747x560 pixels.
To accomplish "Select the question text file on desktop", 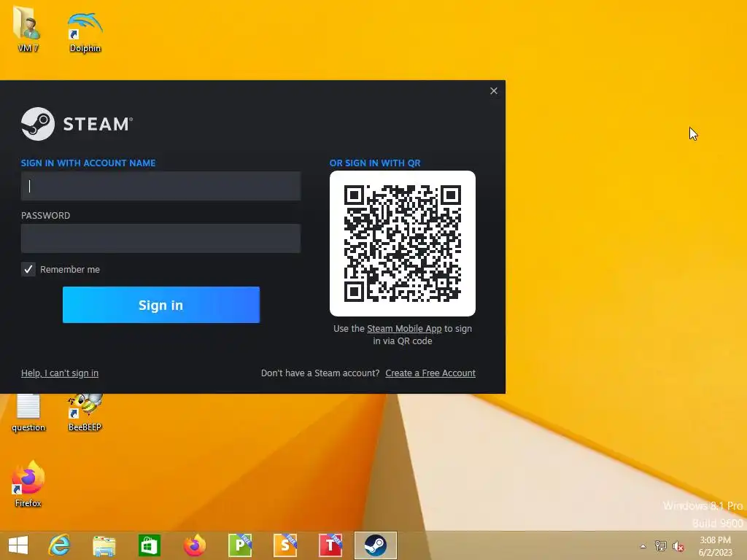I will coord(28,413).
